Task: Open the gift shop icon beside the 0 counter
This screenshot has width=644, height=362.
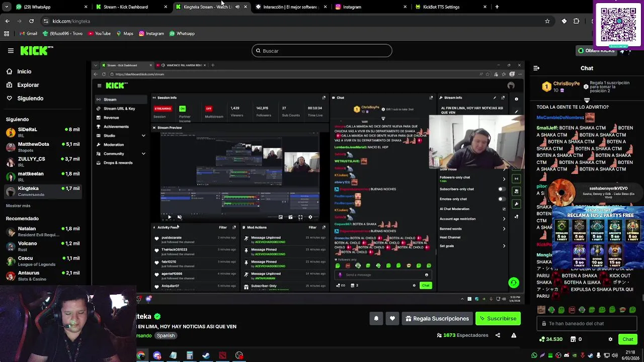Action: [x=573, y=339]
